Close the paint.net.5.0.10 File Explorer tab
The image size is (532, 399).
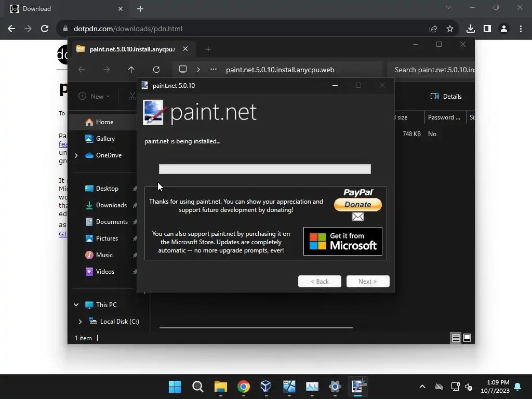click(185, 49)
